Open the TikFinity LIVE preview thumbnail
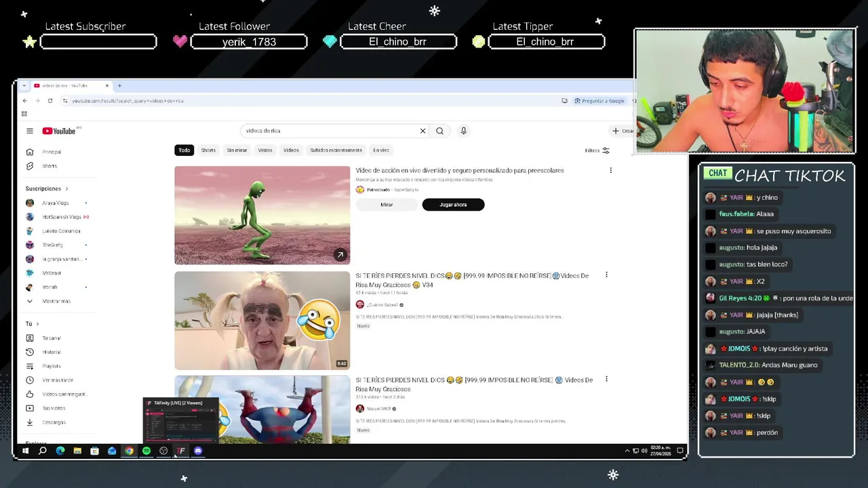Image resolution: width=868 pixels, height=488 pixels. click(x=180, y=420)
